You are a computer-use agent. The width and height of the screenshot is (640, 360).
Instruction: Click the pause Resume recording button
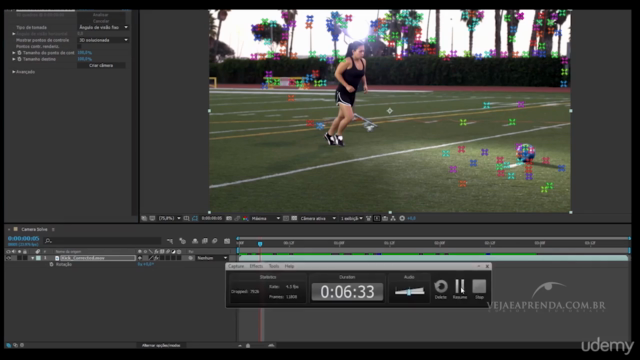460,287
